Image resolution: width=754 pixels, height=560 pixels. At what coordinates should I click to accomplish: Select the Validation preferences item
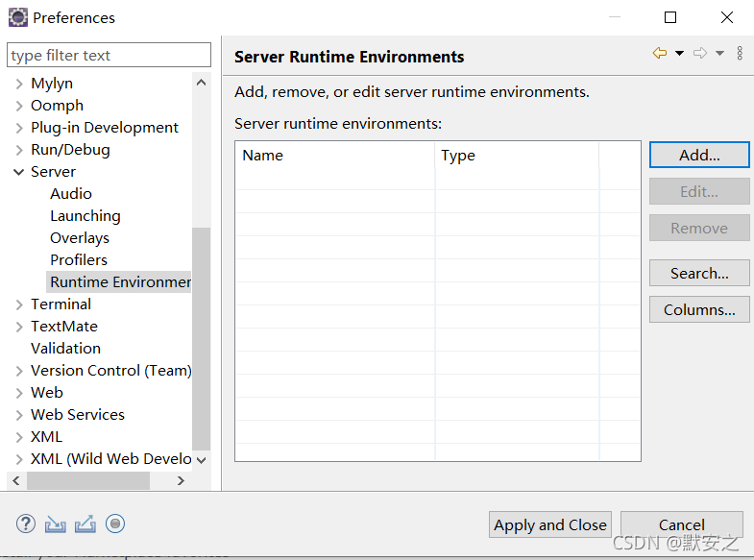66,349
